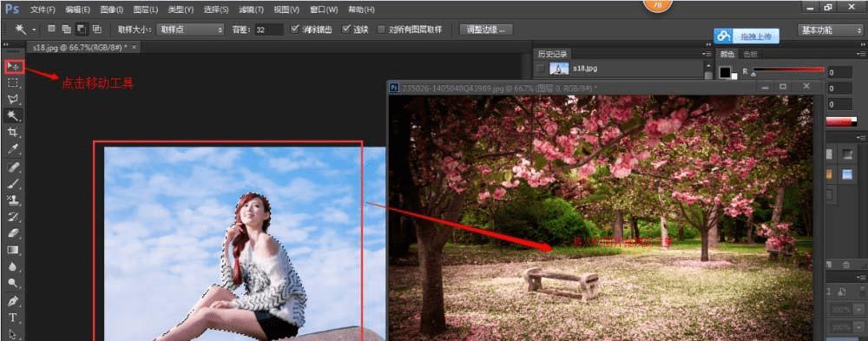This screenshot has width=868, height=341.
Task: Select the Gradient tool
Action: 13,250
